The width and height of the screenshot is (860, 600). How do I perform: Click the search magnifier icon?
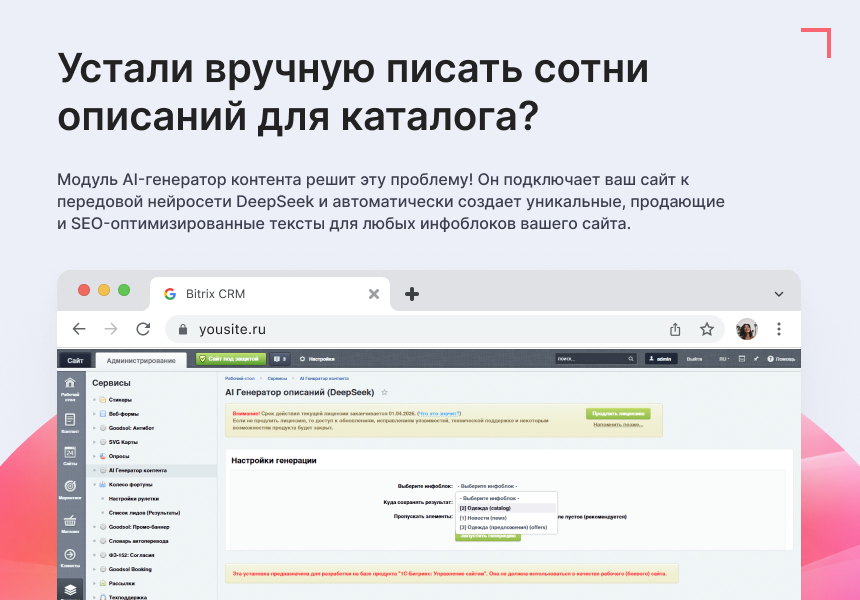coord(631,359)
